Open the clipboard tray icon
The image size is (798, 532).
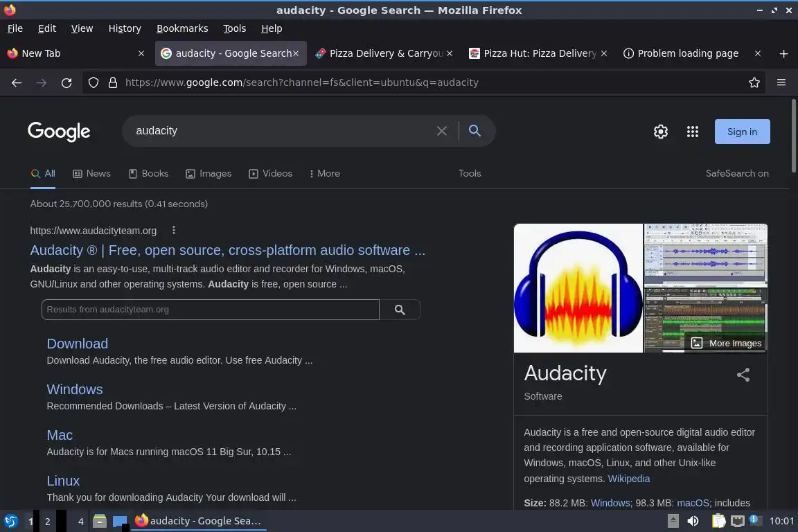718,521
